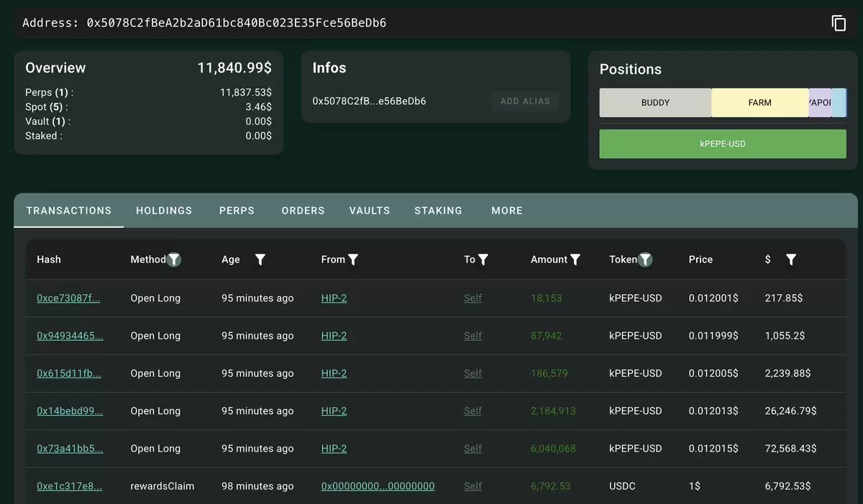Click the green kPEPE-USD position bar
This screenshot has height=504, width=863.
pyautogui.click(x=723, y=144)
